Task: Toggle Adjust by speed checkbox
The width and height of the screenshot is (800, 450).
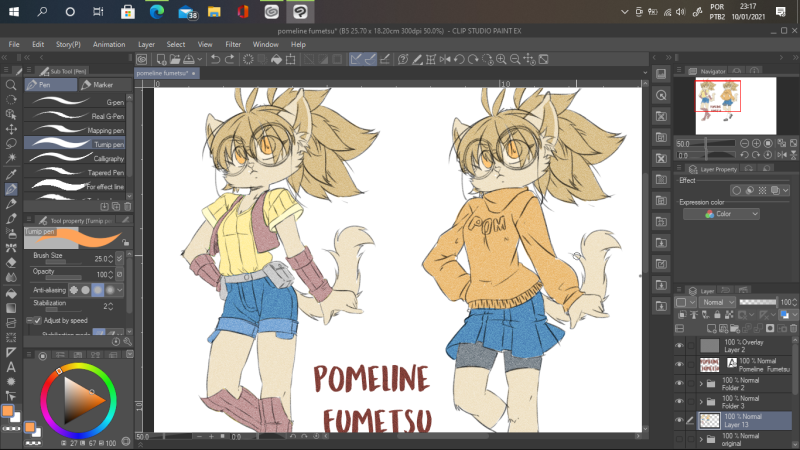Action: [29, 320]
